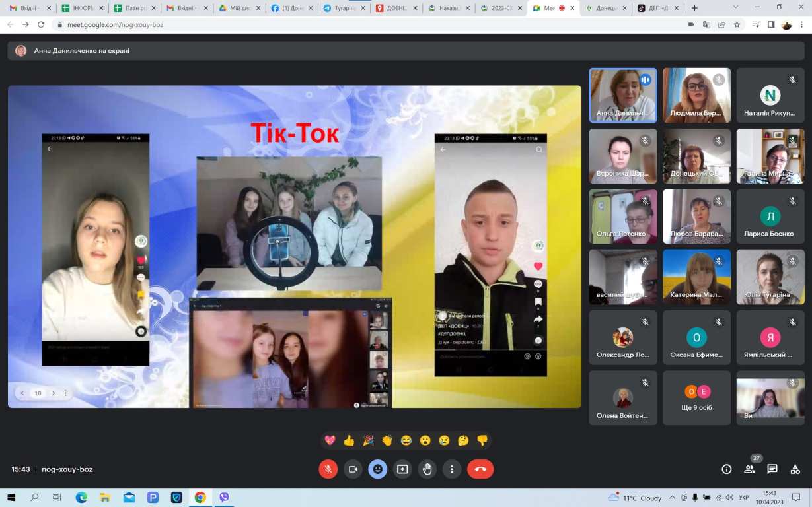
Task: Send the heart reaction
Action: (x=330, y=440)
